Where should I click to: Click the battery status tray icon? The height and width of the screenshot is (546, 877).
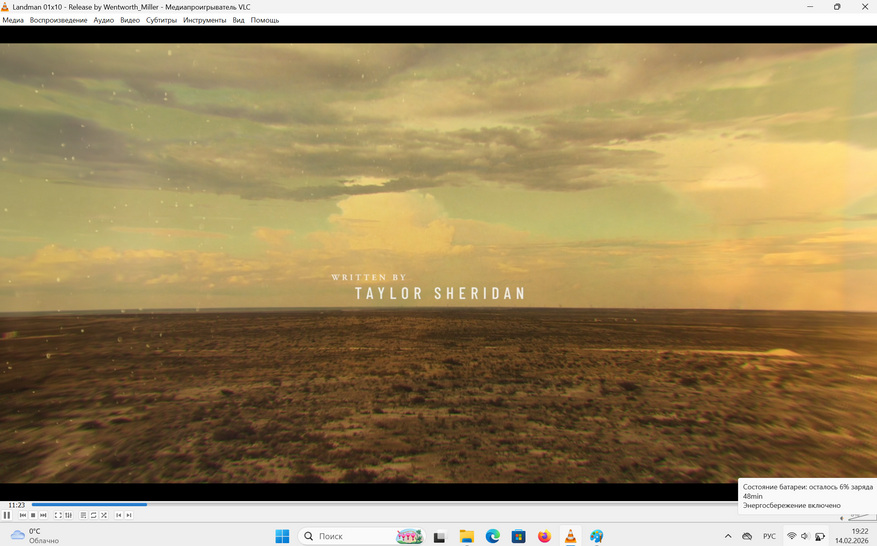coord(820,536)
